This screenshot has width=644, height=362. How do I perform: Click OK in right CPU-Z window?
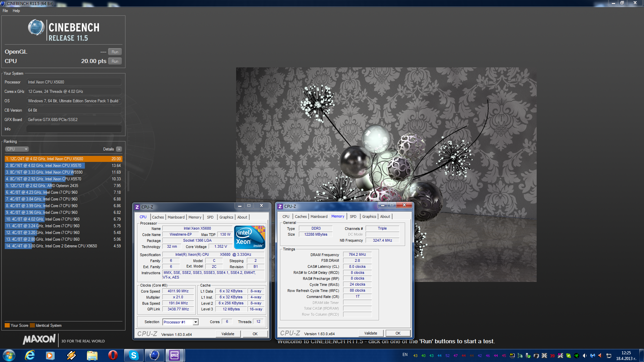coord(398,333)
